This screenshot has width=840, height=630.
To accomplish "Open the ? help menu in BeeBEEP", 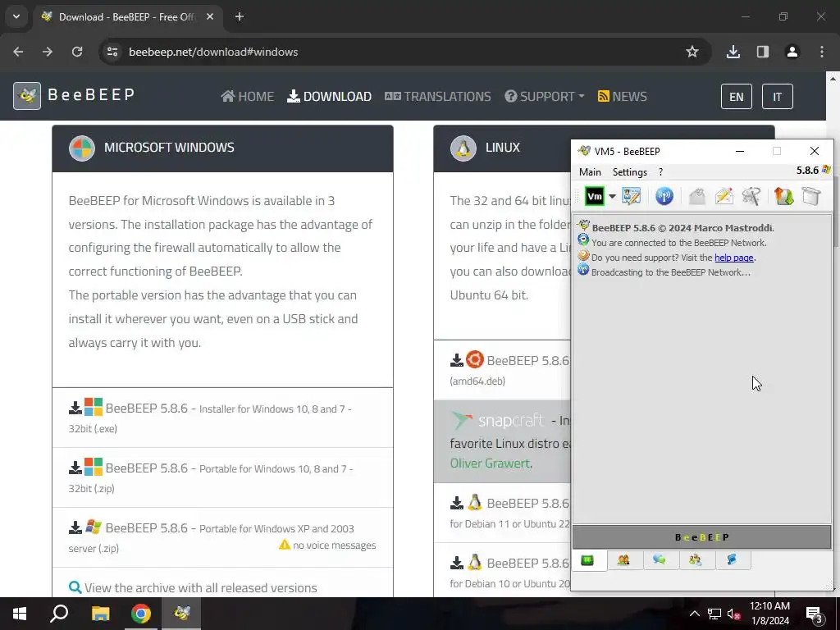I will pos(660,172).
